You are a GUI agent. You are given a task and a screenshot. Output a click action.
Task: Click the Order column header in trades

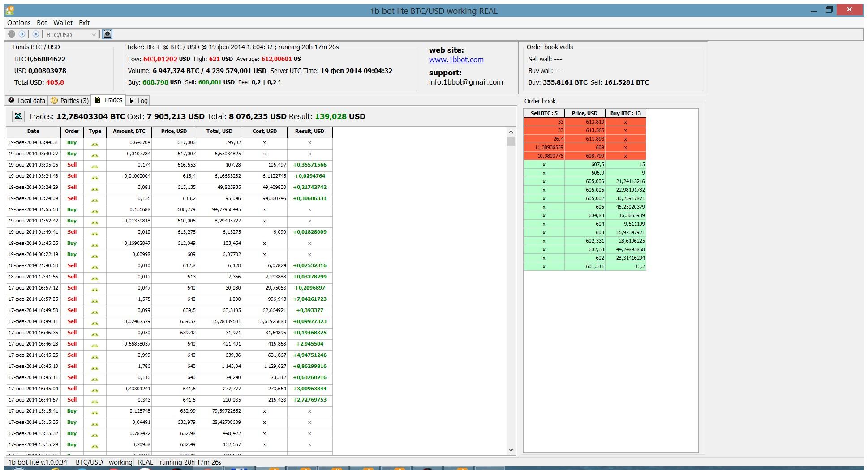point(72,132)
